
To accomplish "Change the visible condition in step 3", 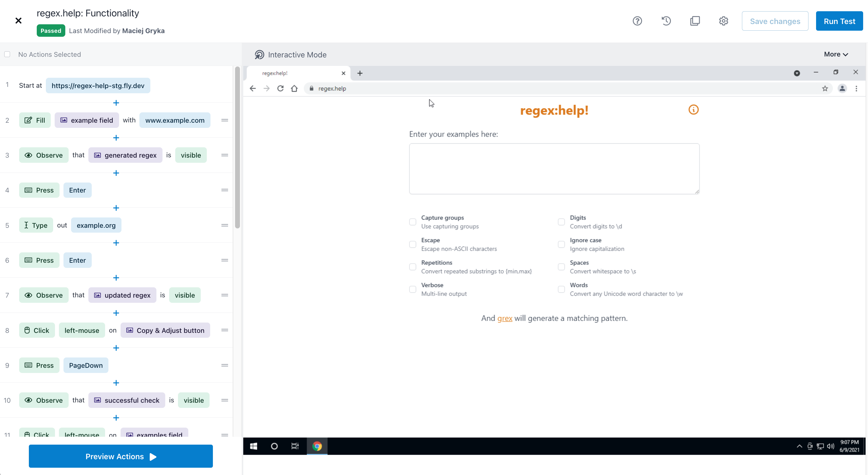I will click(x=191, y=155).
